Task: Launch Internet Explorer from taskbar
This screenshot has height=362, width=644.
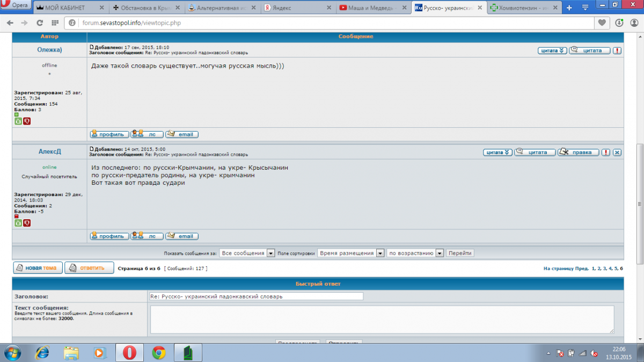Action: pyautogui.click(x=42, y=353)
